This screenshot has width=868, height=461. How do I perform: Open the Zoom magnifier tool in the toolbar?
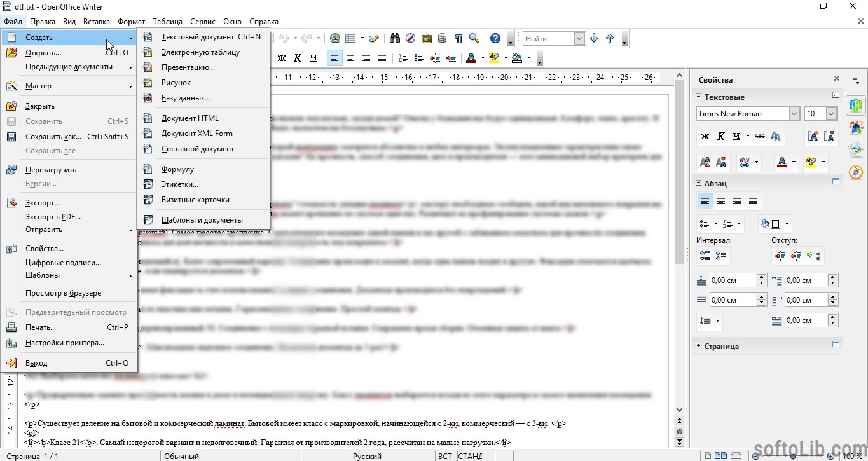(474, 38)
